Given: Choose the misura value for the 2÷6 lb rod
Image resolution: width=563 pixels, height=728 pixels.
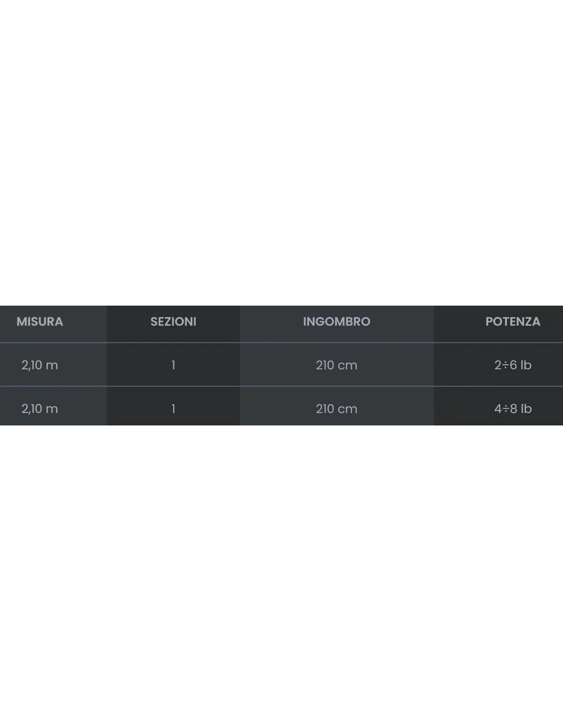Looking at the screenshot, I should pos(39,365).
